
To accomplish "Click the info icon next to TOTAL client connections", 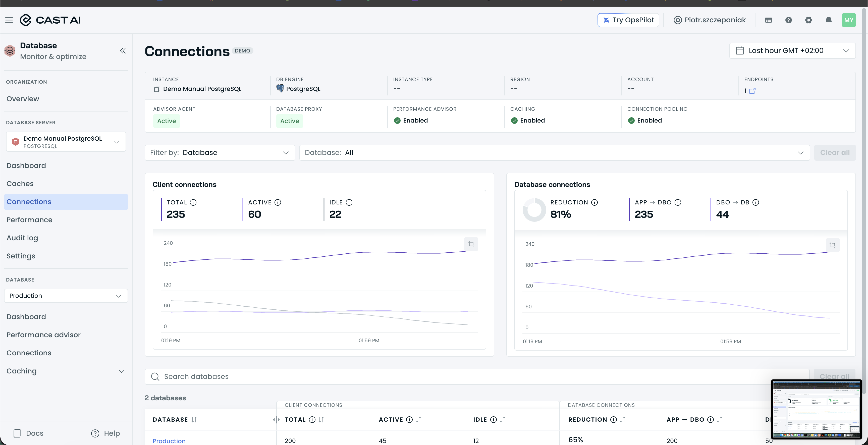I will tap(193, 202).
